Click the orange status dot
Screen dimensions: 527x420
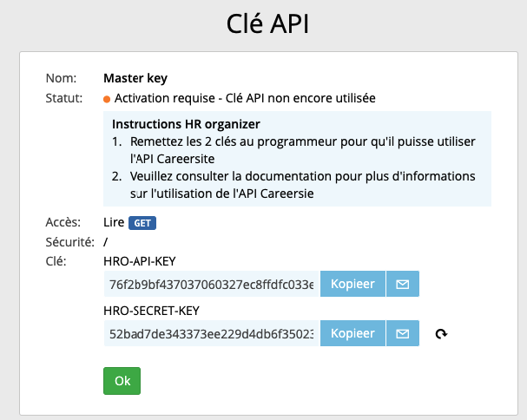pos(107,99)
